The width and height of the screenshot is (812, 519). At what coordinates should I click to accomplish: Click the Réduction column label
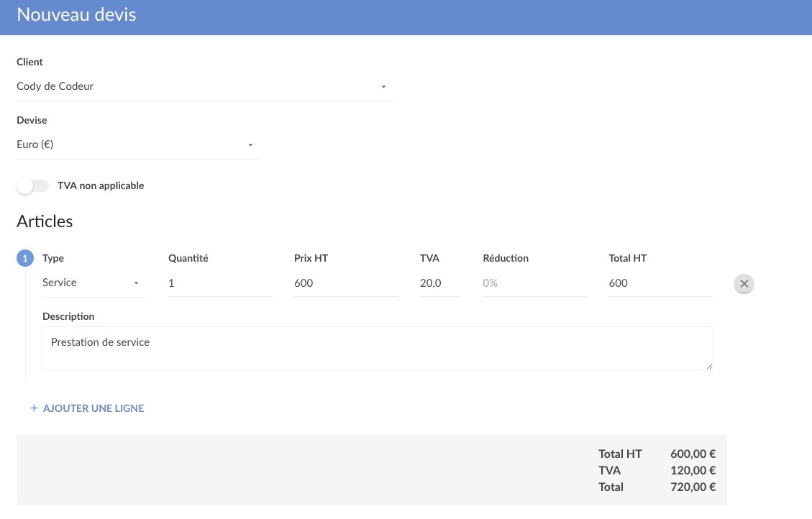(x=506, y=258)
